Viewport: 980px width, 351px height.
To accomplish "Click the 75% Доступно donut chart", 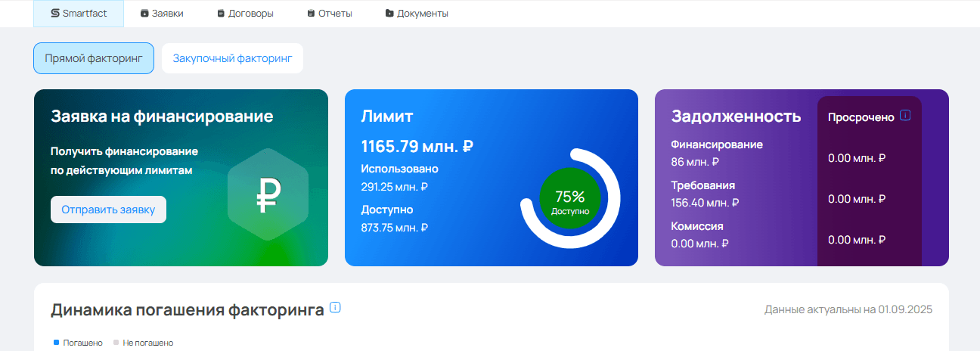I will pyautogui.click(x=570, y=198).
